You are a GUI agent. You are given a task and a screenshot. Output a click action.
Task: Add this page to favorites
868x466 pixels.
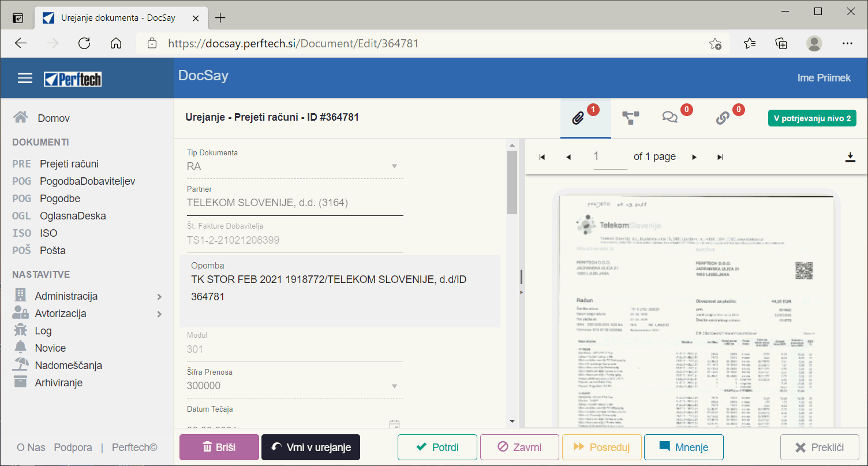click(x=715, y=43)
